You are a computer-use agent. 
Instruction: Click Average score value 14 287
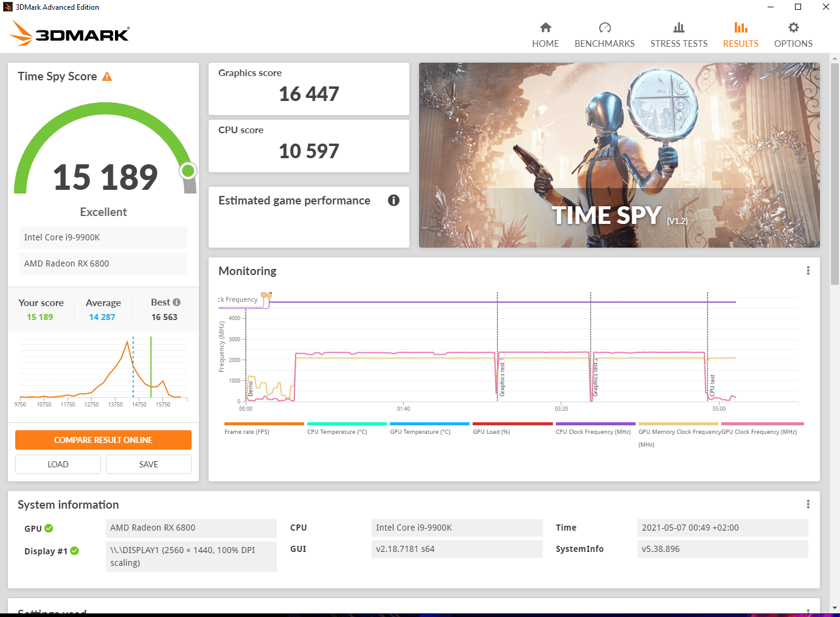[x=102, y=317]
